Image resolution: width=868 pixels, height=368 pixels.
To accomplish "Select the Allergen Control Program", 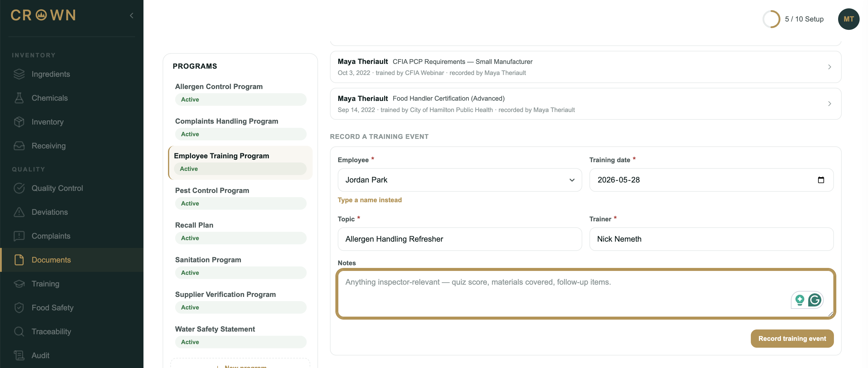I will click(x=241, y=93).
